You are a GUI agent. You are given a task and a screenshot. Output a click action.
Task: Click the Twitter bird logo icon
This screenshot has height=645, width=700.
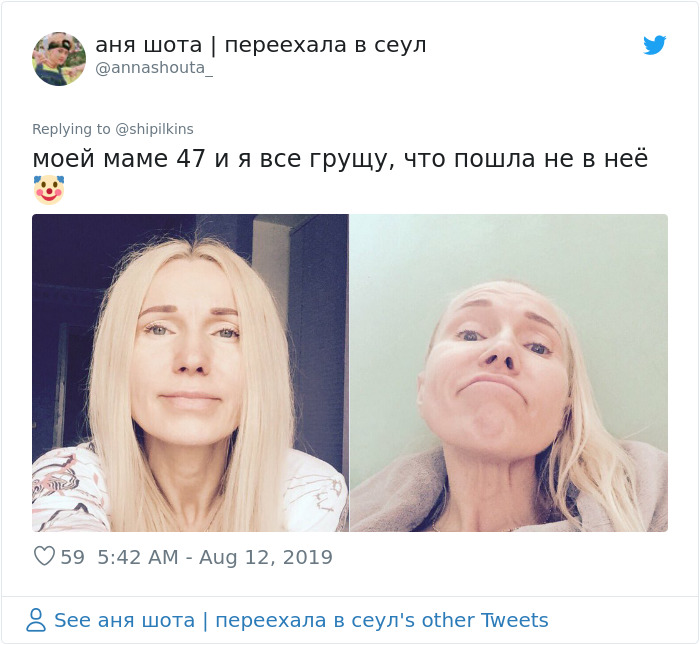click(654, 45)
